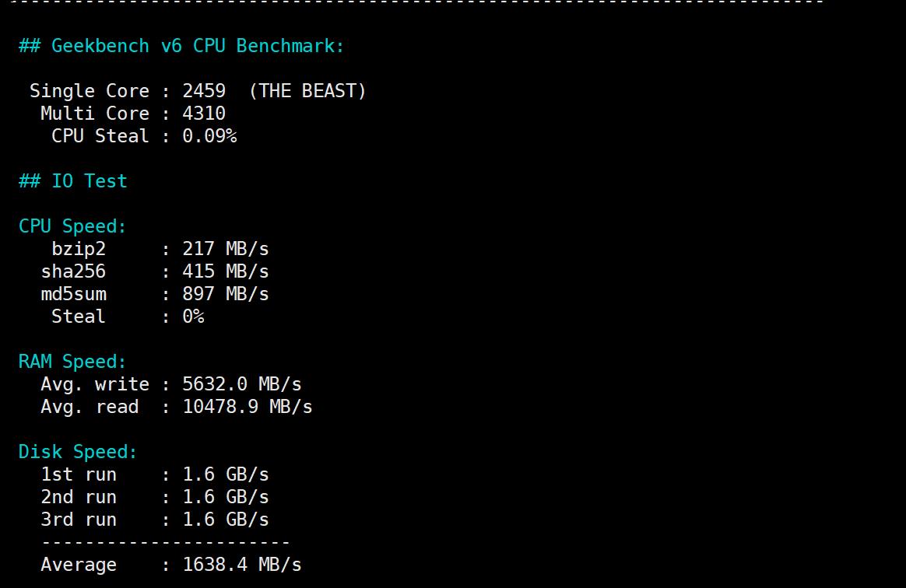Viewport: 906px width, 588px height.
Task: Click the CPU Speed section label
Action: (72, 226)
